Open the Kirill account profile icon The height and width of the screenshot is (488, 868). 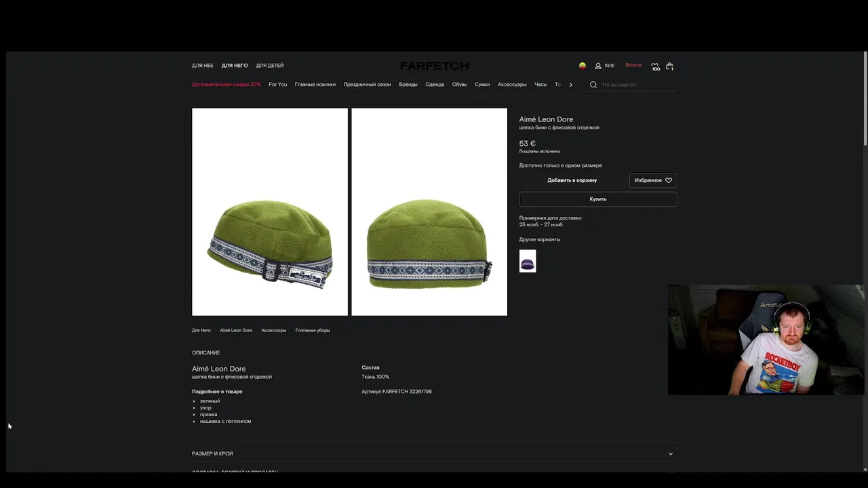pos(598,66)
